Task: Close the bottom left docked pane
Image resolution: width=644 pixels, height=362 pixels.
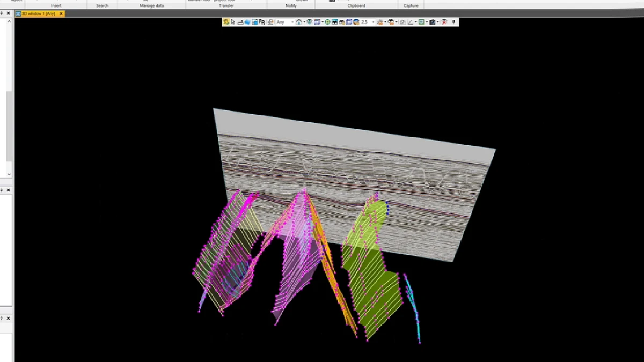Action: (8, 319)
